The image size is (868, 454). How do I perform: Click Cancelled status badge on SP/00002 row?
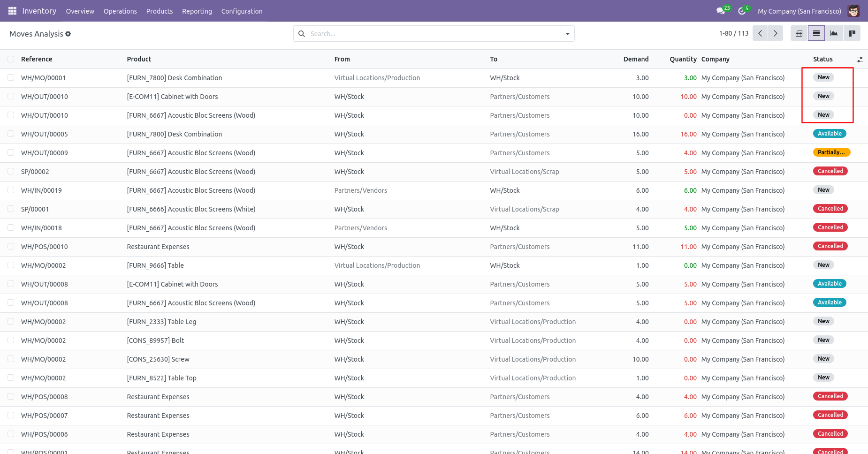click(x=830, y=171)
